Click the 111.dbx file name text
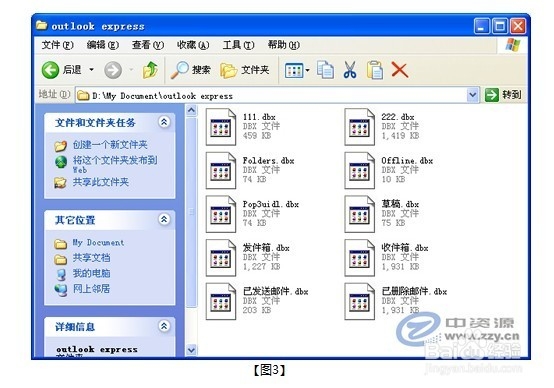The image size is (554, 388). coord(259,117)
